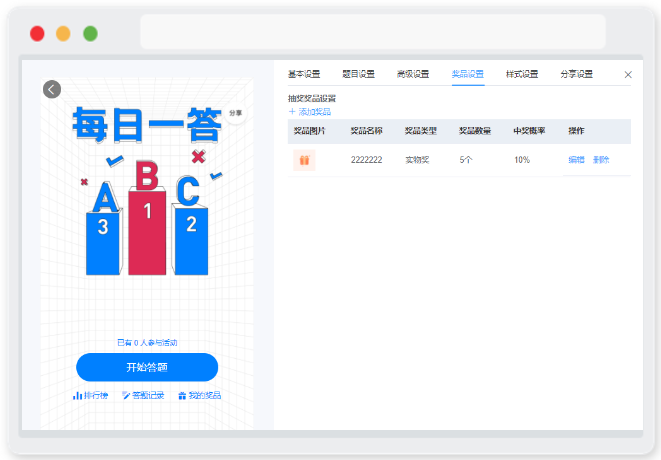Click 删除 for prize 2222222
The image size is (661, 460).
[601, 160]
